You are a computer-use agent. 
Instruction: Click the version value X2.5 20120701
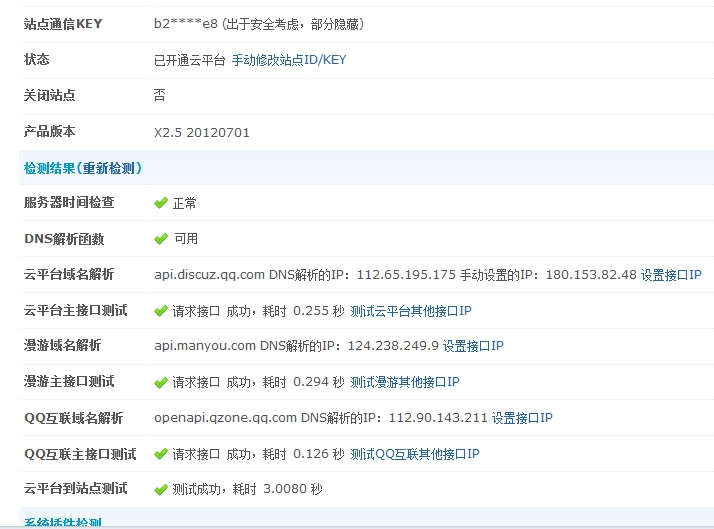pos(202,132)
